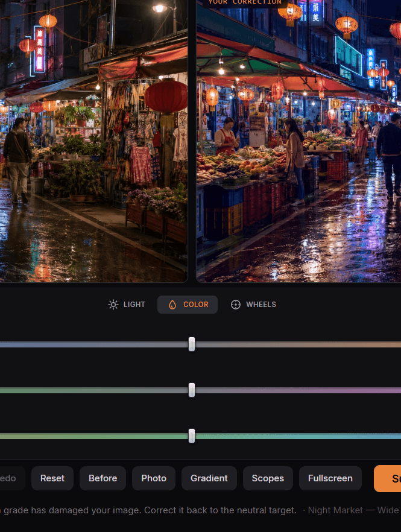Select the Photo button

[x=154, y=478]
